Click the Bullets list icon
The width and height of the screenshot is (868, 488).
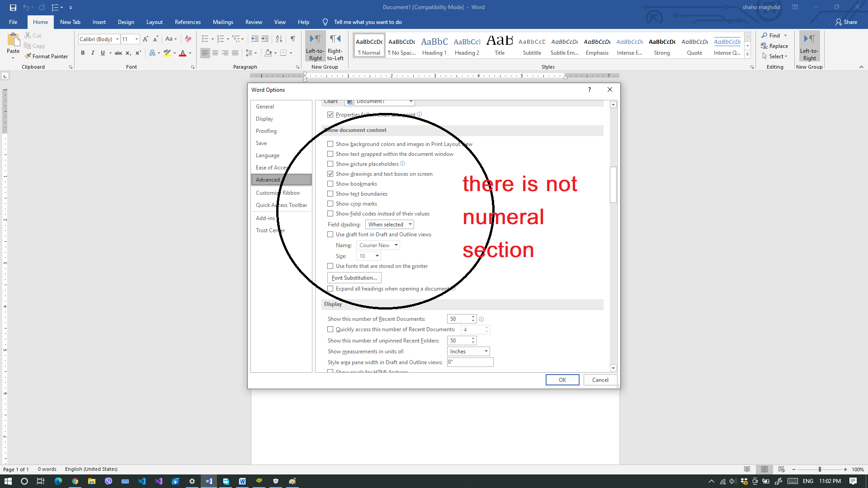(x=205, y=39)
